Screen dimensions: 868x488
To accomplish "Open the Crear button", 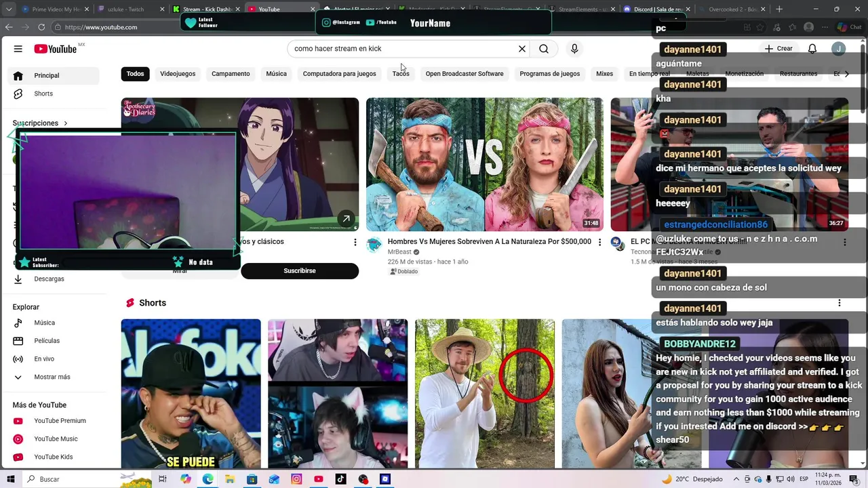I will click(778, 49).
